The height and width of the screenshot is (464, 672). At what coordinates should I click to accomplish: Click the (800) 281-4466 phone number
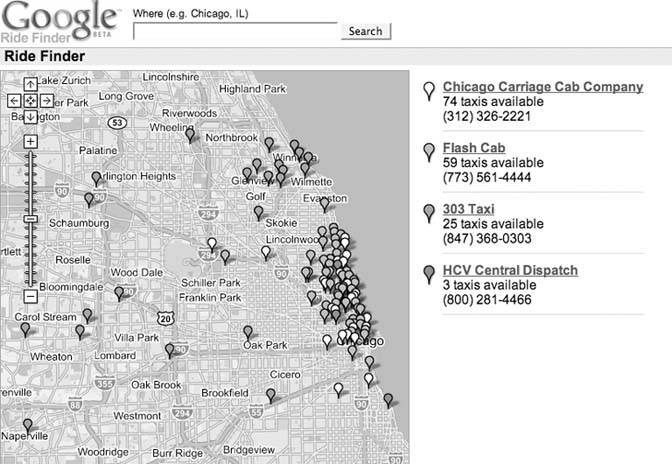pos(487,300)
